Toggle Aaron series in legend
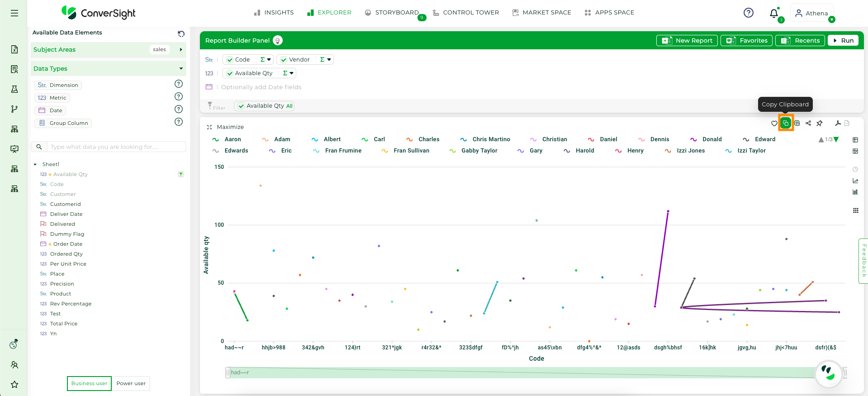This screenshot has width=868, height=396. (227, 139)
